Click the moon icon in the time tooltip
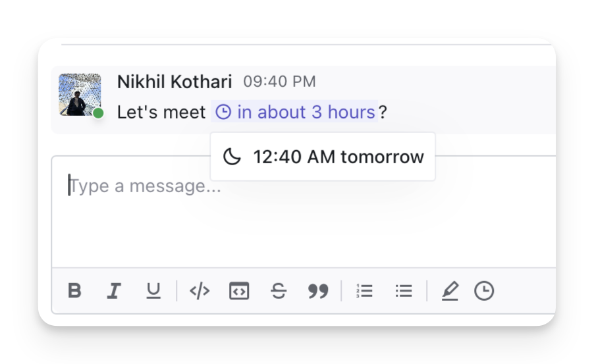 coord(232,157)
